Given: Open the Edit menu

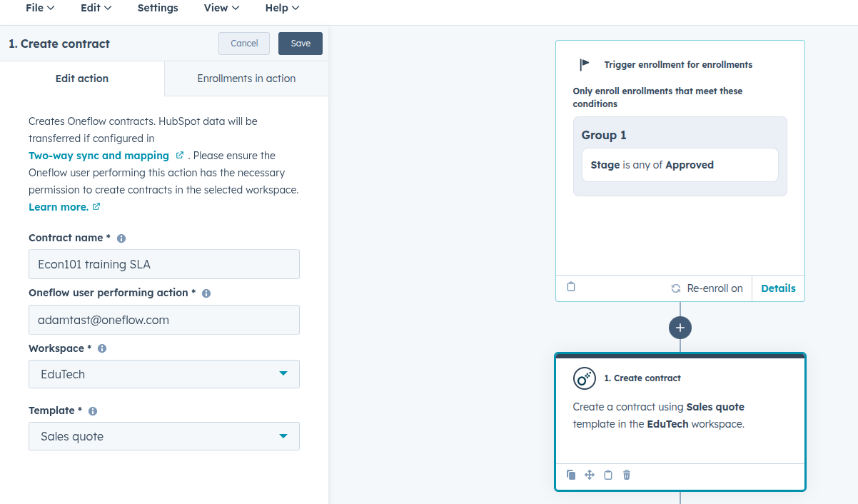Looking at the screenshot, I should coord(96,8).
